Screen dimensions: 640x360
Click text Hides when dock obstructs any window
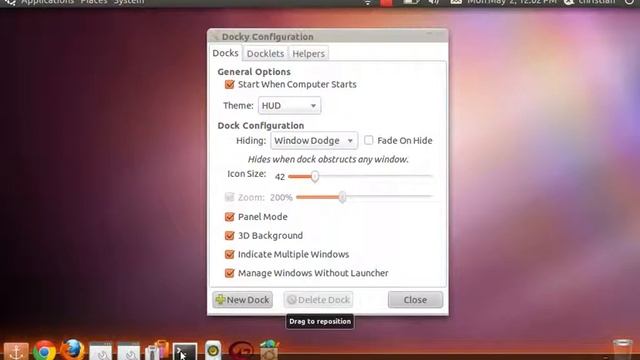click(x=328, y=159)
